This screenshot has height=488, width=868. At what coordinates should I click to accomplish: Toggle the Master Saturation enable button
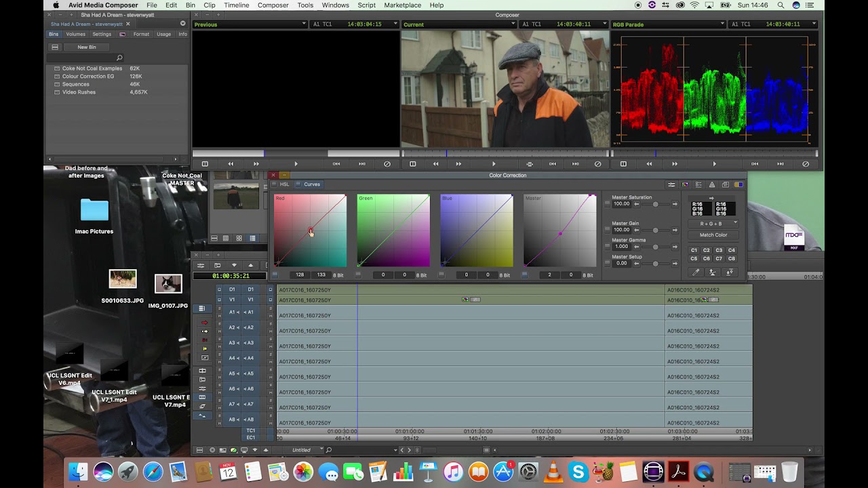[608, 204]
